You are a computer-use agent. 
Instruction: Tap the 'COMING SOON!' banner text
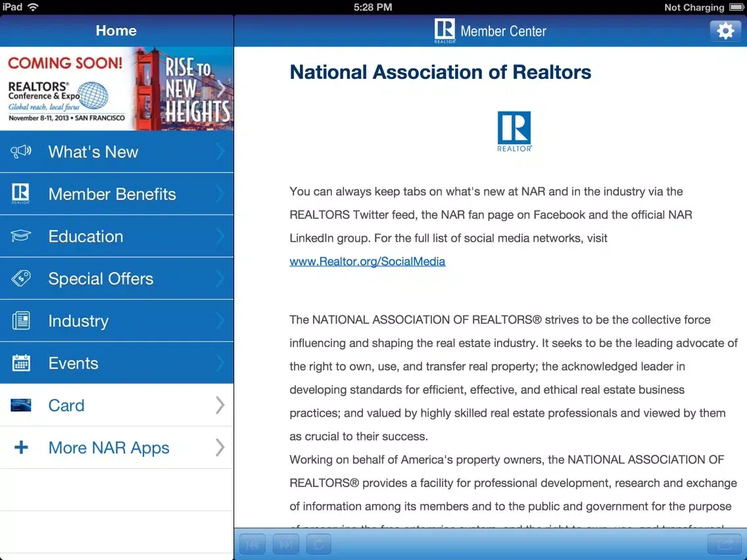(65, 63)
